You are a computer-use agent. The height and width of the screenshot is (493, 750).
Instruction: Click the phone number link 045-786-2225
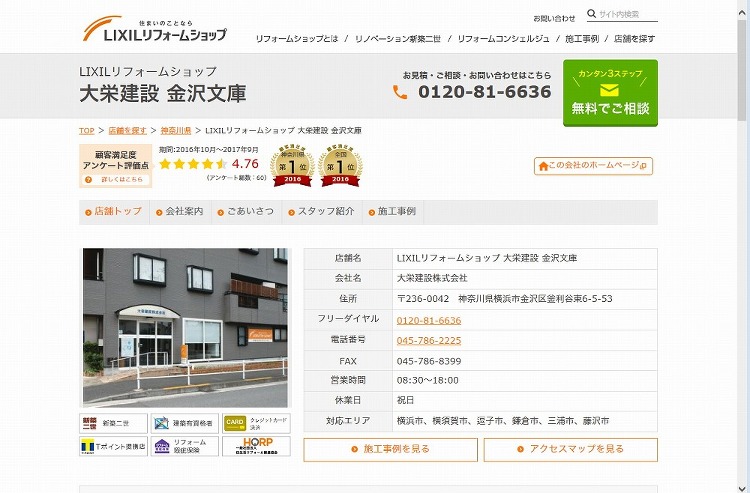[x=429, y=340]
